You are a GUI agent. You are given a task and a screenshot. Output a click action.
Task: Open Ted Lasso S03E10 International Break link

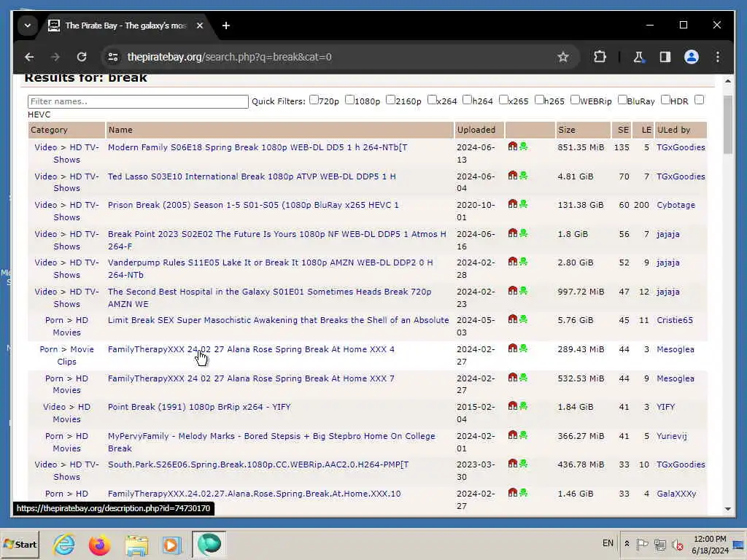252,176
